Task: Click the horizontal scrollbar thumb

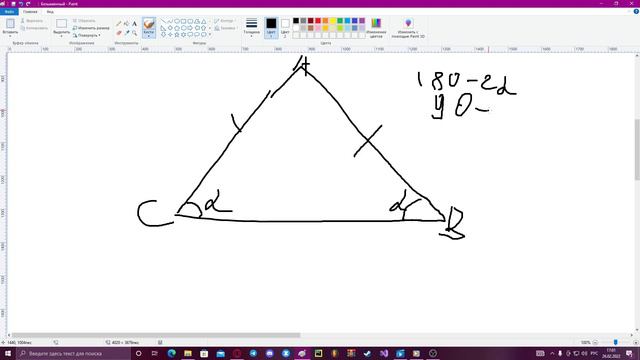Action: [156, 335]
